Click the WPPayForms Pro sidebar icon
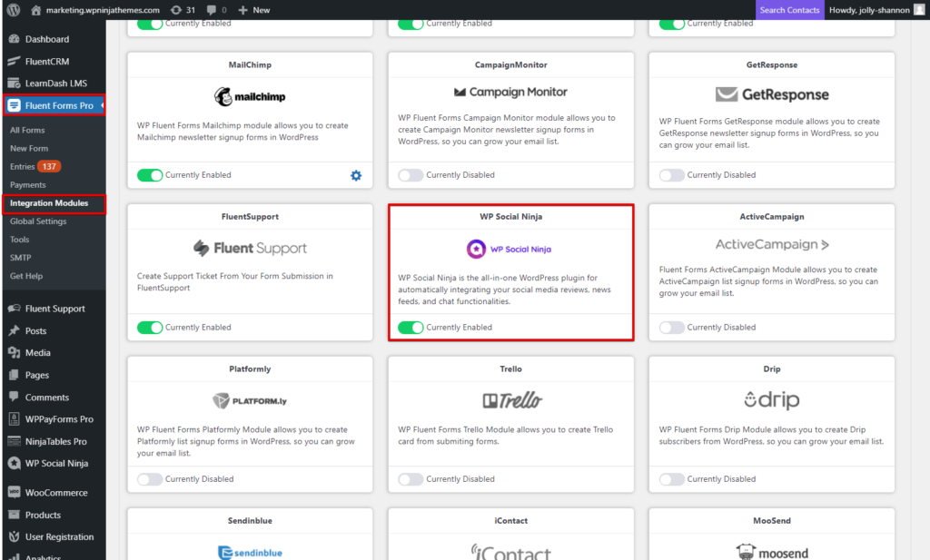This screenshot has width=930, height=560. (x=15, y=419)
